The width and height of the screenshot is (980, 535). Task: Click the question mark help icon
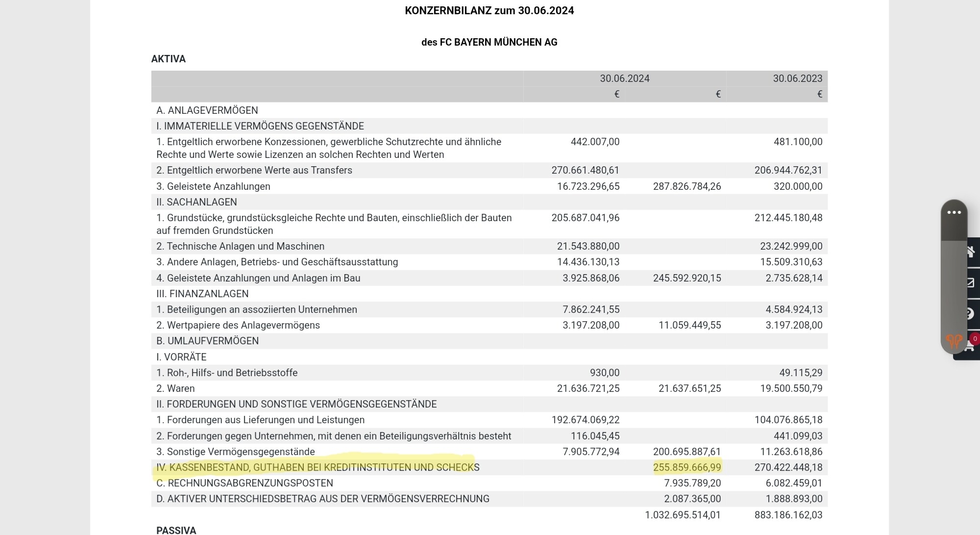tap(971, 314)
